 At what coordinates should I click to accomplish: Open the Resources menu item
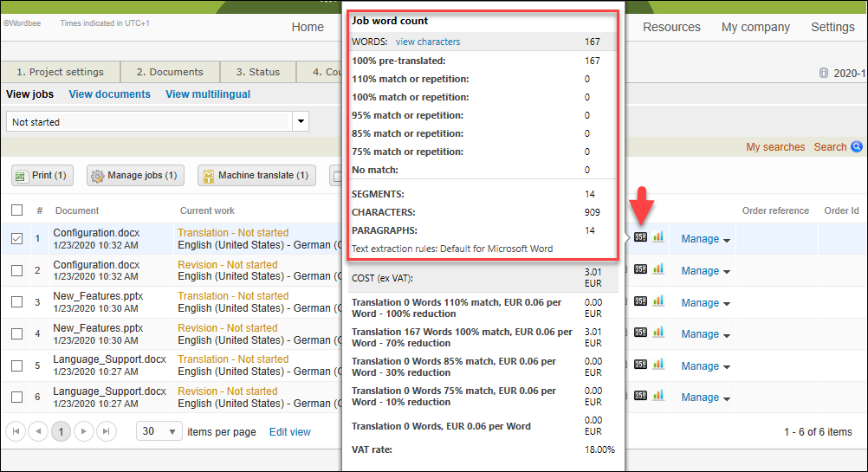pyautogui.click(x=671, y=27)
